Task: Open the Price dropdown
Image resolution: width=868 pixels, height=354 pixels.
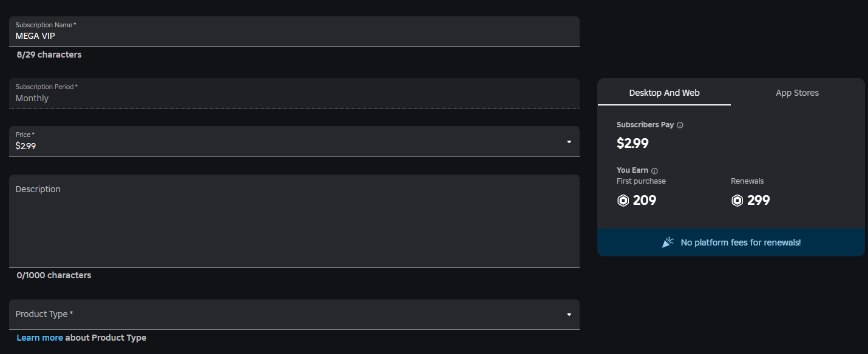Action: pos(569,141)
